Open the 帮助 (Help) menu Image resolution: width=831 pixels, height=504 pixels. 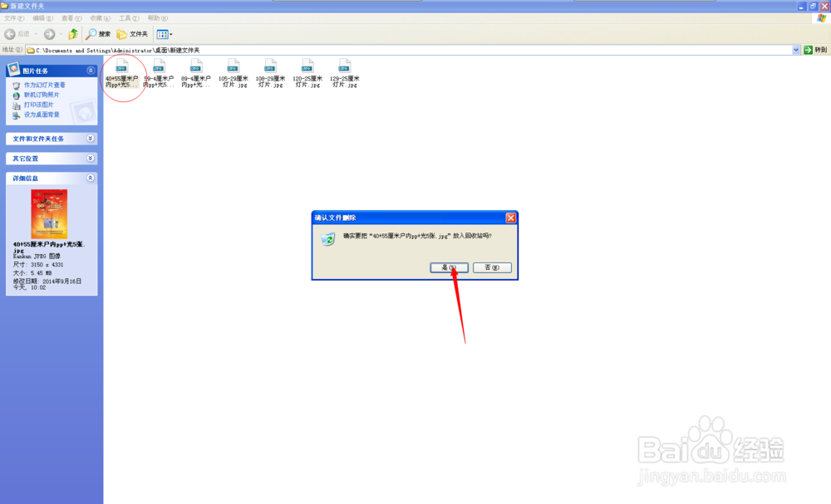coord(157,18)
